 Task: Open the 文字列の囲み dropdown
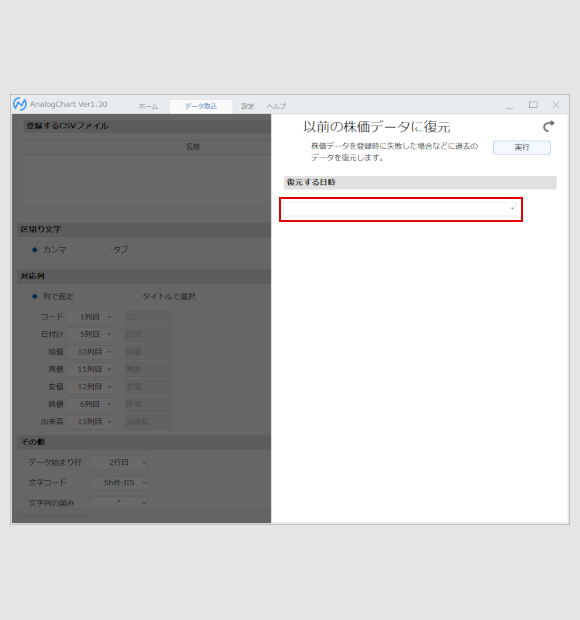pyautogui.click(x=119, y=503)
